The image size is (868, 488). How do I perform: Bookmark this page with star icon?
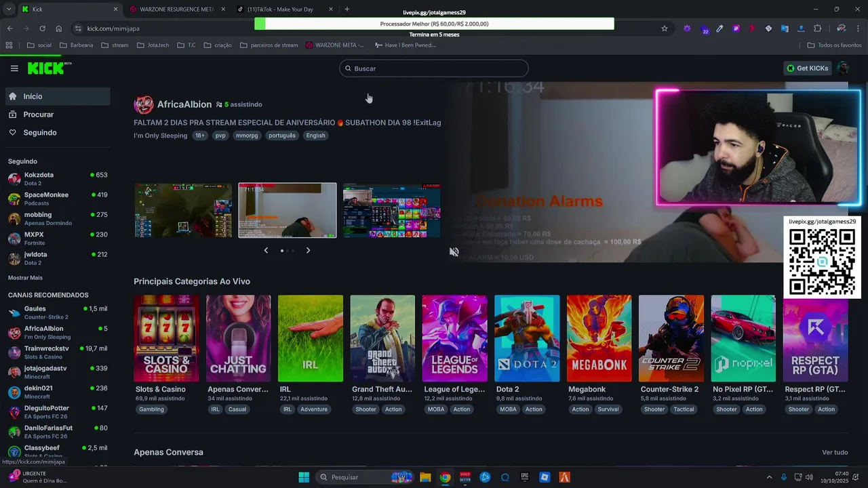pyautogui.click(x=665, y=28)
